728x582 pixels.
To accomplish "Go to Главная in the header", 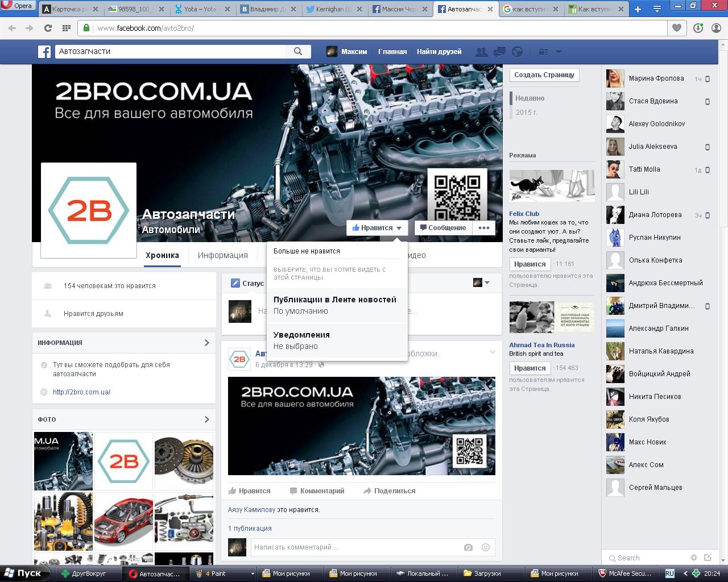I will coord(392,52).
